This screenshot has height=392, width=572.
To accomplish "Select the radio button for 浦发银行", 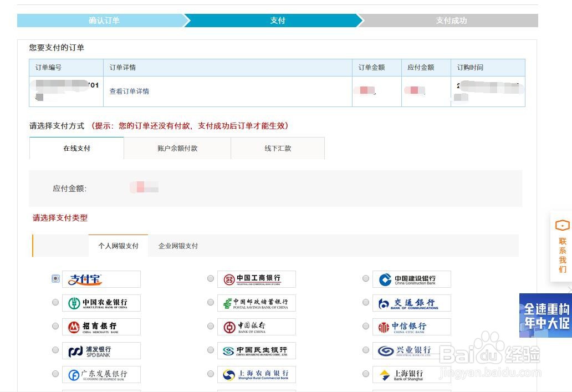I will click(x=55, y=350).
